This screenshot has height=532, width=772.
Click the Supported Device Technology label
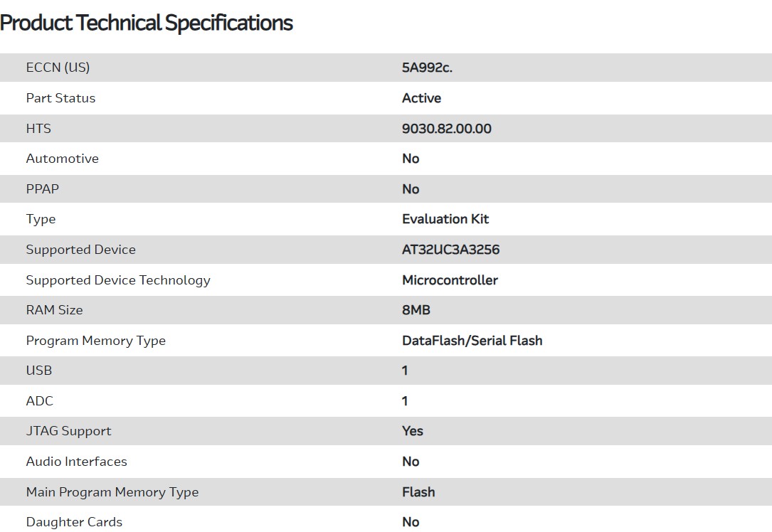pos(118,280)
